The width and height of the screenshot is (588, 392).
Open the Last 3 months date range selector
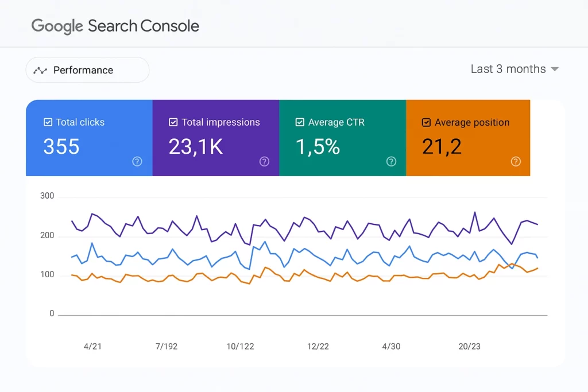[508, 69]
